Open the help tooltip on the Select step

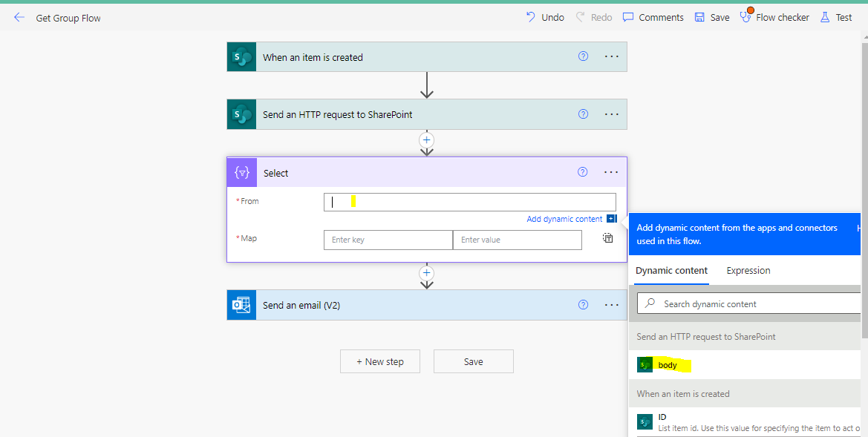582,171
